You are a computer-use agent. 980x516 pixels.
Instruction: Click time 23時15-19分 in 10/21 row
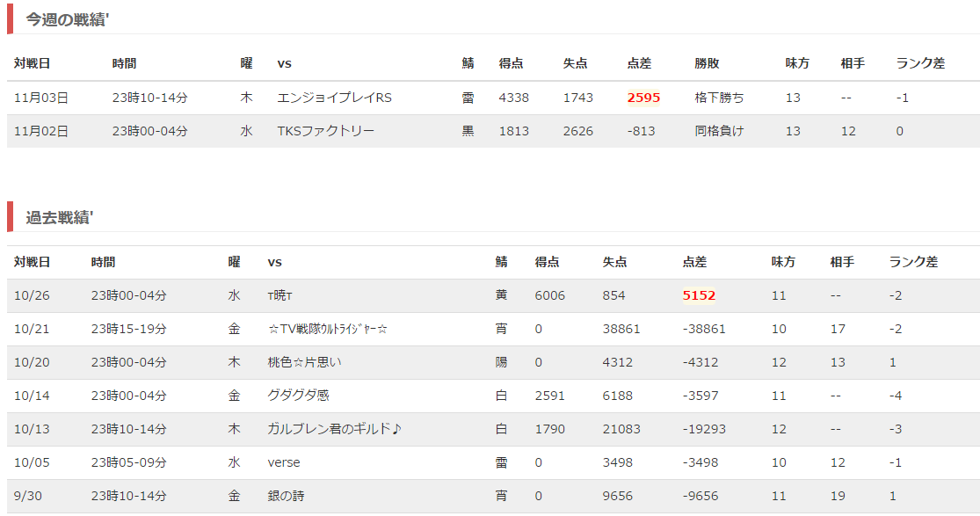pos(128,329)
